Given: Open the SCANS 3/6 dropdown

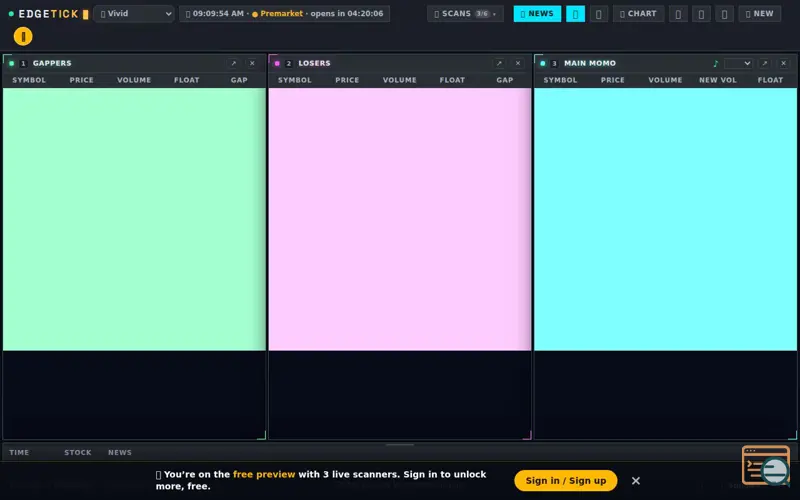Looking at the screenshot, I should [x=465, y=14].
